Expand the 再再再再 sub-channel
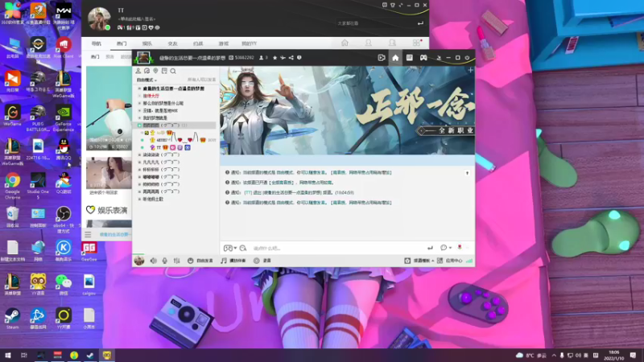 (x=139, y=191)
